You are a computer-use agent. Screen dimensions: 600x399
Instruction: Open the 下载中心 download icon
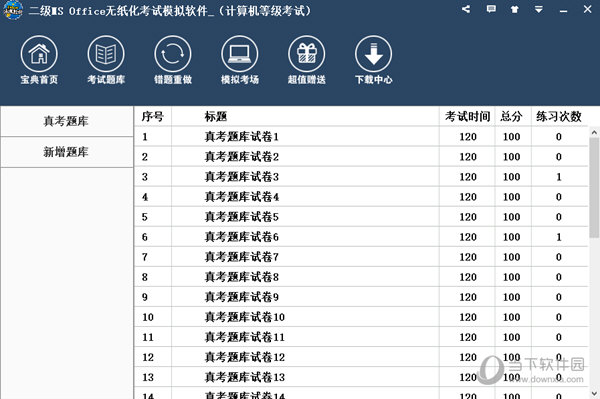pyautogui.click(x=373, y=54)
